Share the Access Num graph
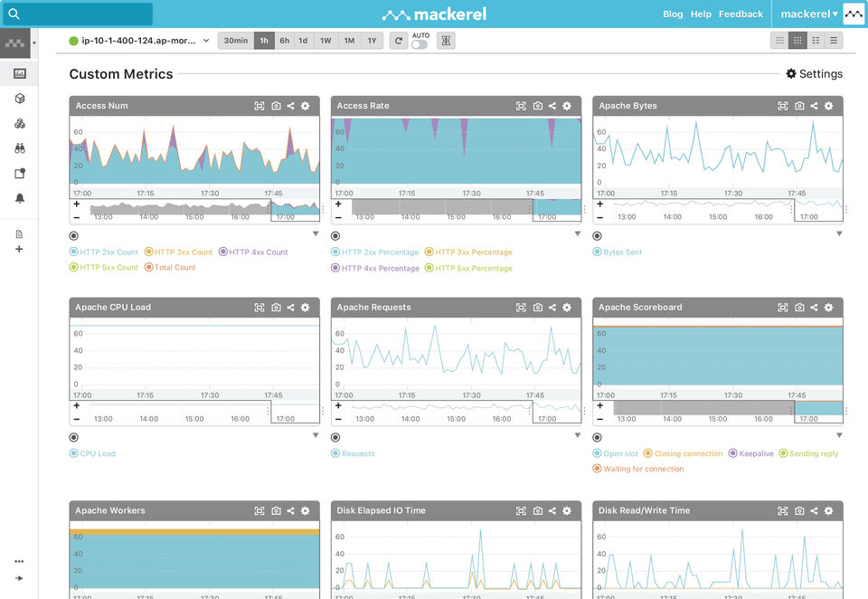The height and width of the screenshot is (599, 868). (x=290, y=106)
